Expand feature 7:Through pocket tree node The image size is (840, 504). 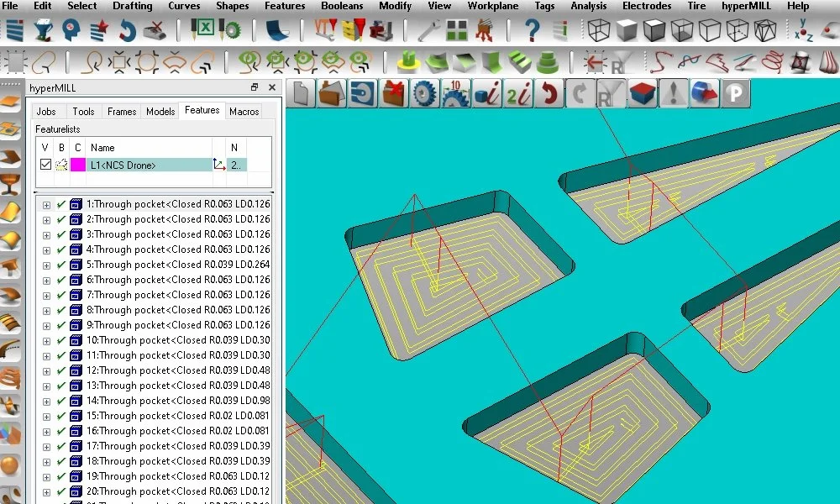point(46,296)
